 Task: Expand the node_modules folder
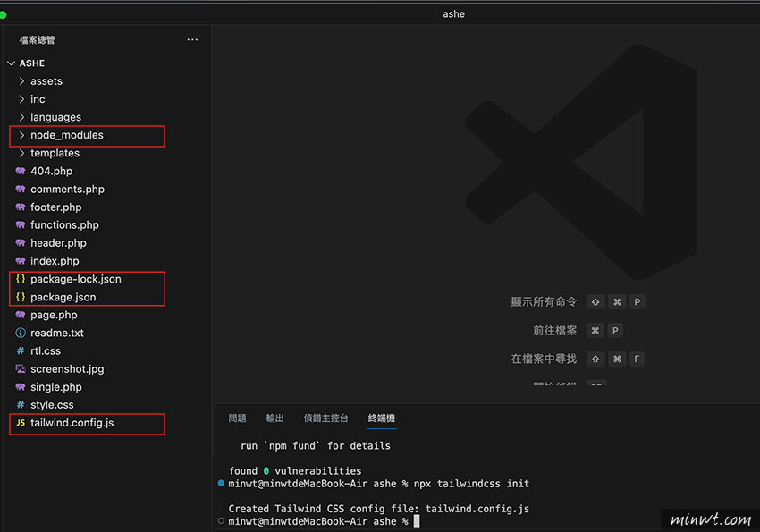tap(21, 135)
